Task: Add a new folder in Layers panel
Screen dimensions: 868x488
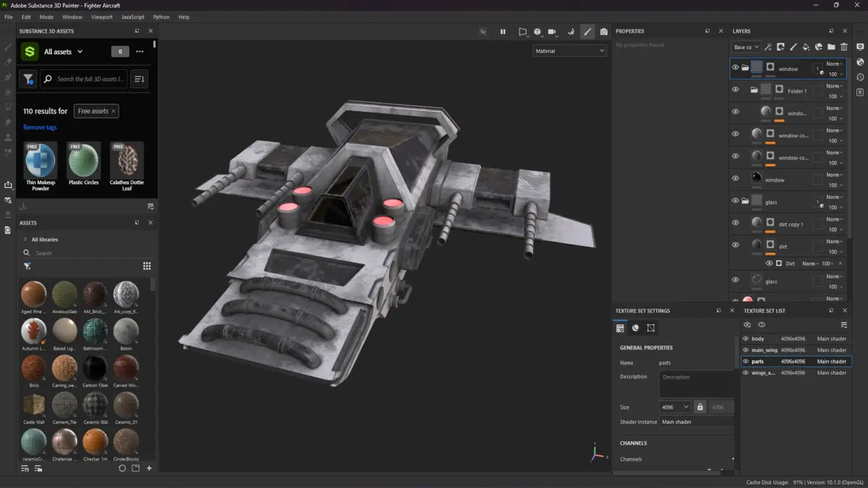Action: (831, 47)
